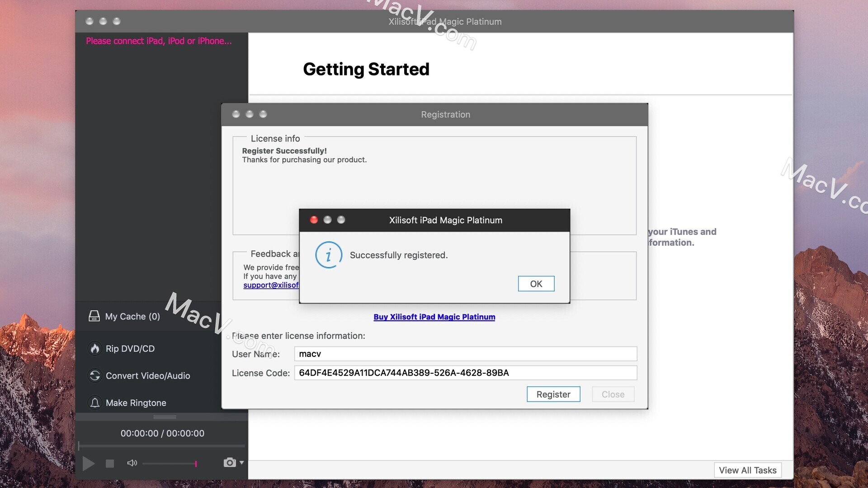Screen dimensions: 868x488
Task: Start playback with the play button
Action: [89, 463]
